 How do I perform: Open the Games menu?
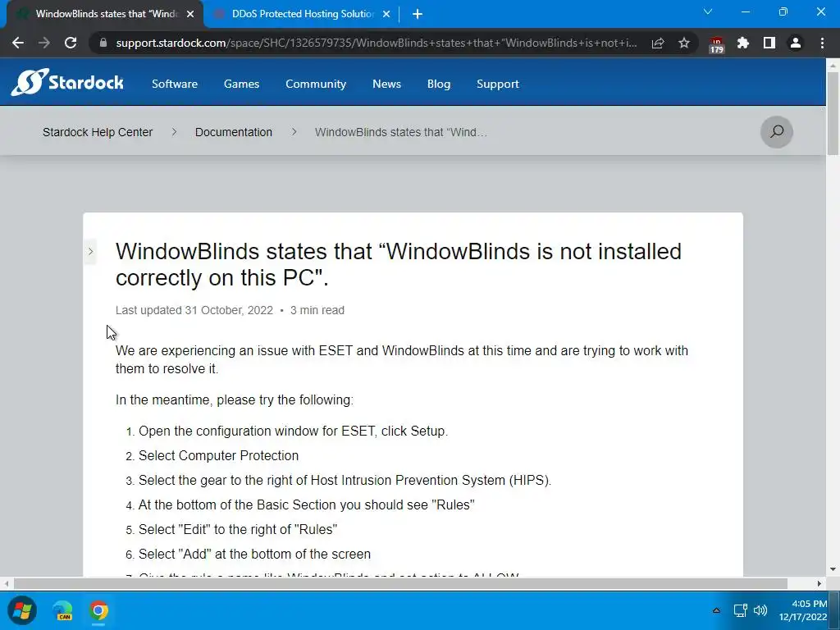242,84
